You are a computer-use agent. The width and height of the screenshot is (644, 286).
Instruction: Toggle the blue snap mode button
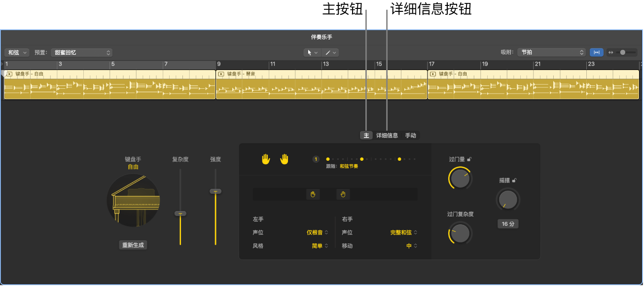[596, 52]
